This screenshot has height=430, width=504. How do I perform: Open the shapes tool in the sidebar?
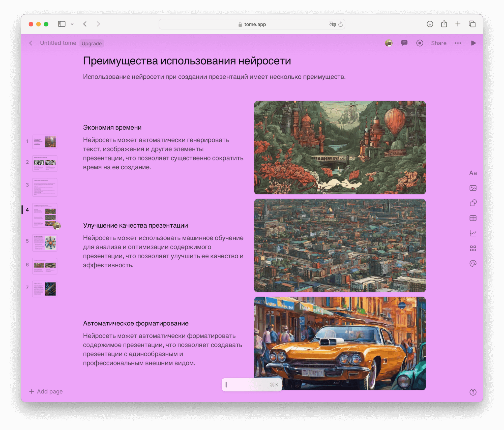473,203
